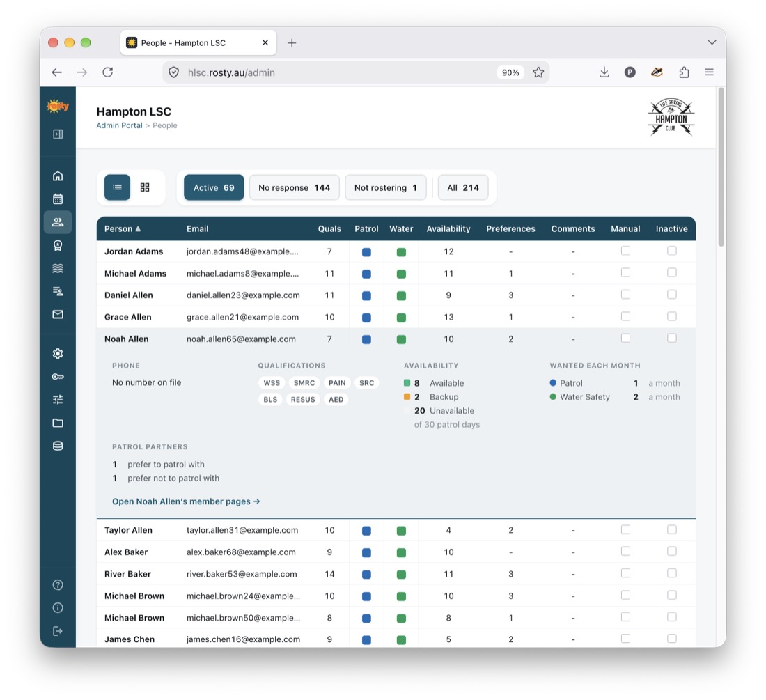Sort table by Person column header

point(123,228)
